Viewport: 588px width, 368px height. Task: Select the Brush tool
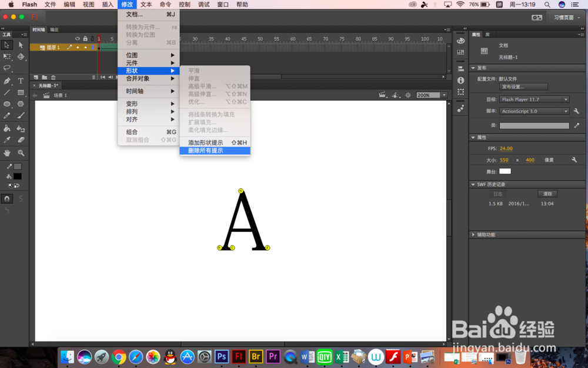tap(21, 115)
